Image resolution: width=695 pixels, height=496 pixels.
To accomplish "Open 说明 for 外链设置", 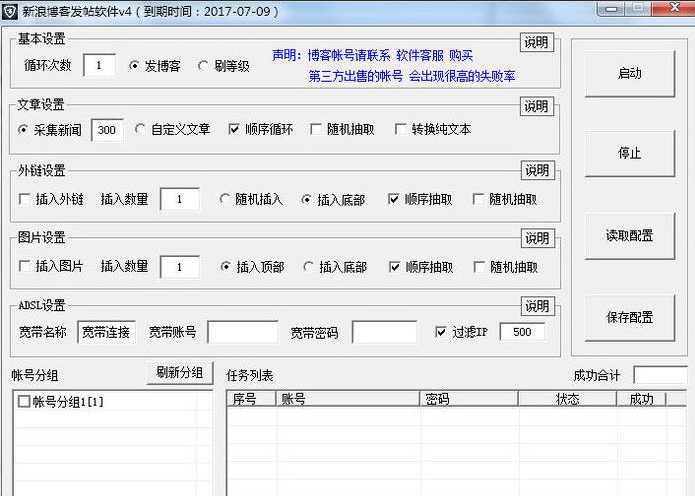I will pyautogui.click(x=537, y=171).
